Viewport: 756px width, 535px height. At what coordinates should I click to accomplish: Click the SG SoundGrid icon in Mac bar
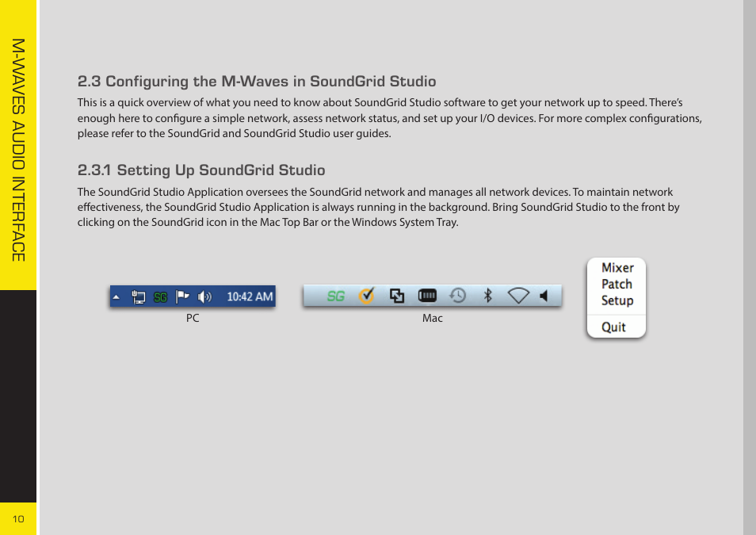[x=336, y=296]
